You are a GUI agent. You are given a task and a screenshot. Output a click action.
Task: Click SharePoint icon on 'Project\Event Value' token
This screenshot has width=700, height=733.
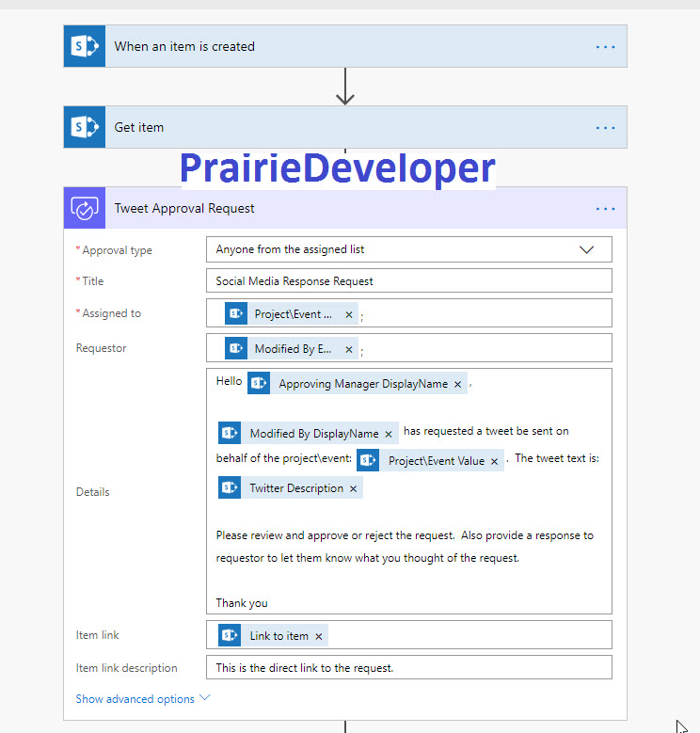pos(368,460)
